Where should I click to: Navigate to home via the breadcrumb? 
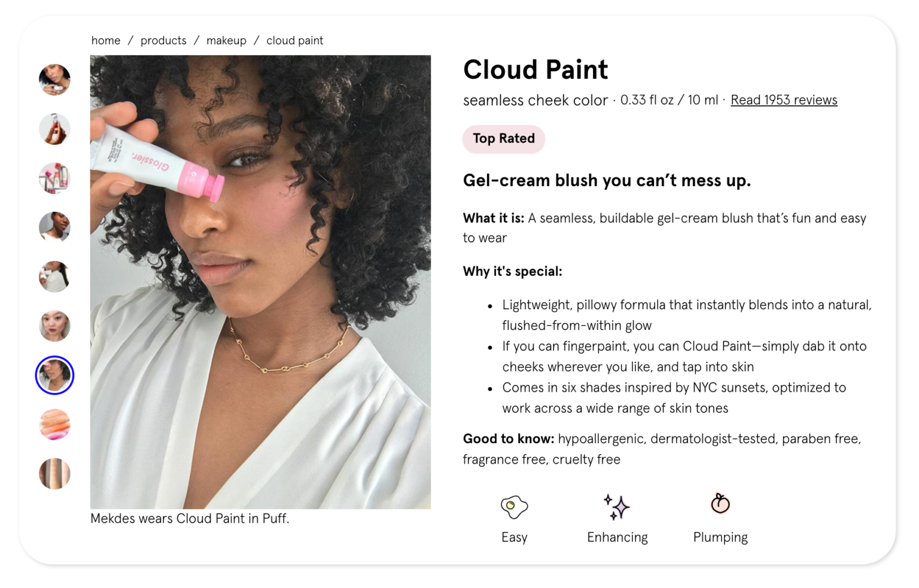[105, 40]
